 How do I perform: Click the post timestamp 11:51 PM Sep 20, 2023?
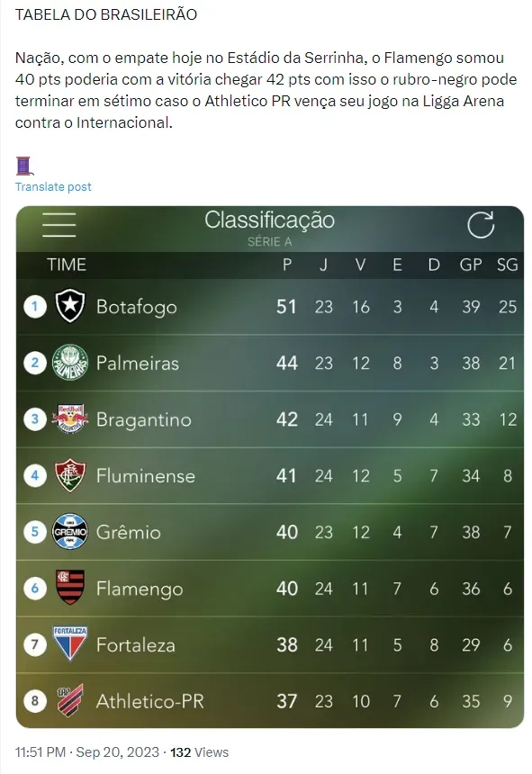(x=87, y=751)
